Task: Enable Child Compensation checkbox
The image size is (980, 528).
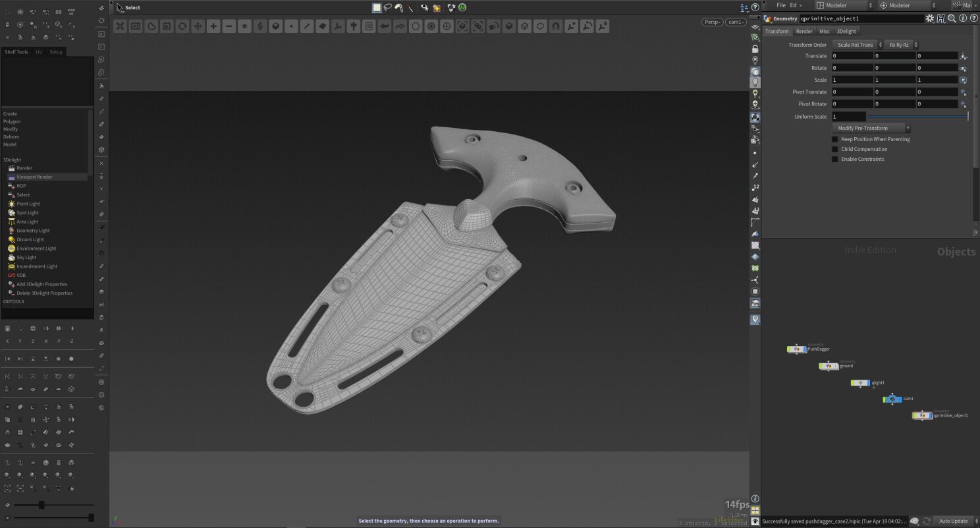Action: tap(835, 149)
